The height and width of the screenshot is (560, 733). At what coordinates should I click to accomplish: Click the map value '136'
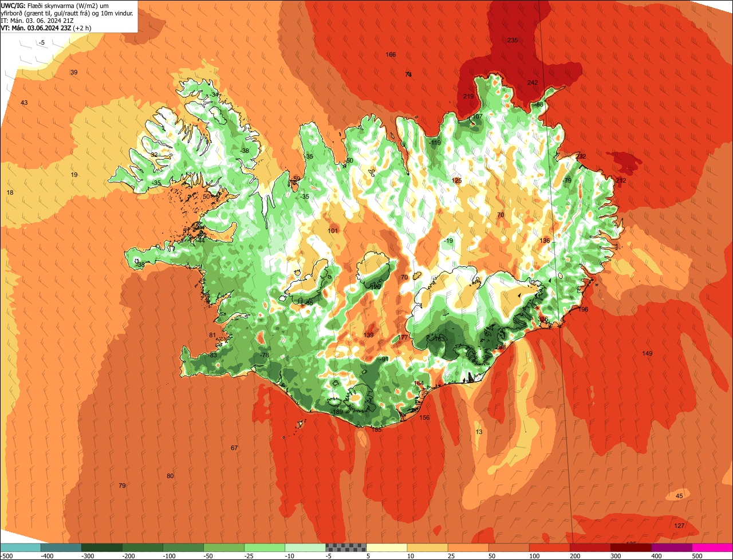pos(545,240)
